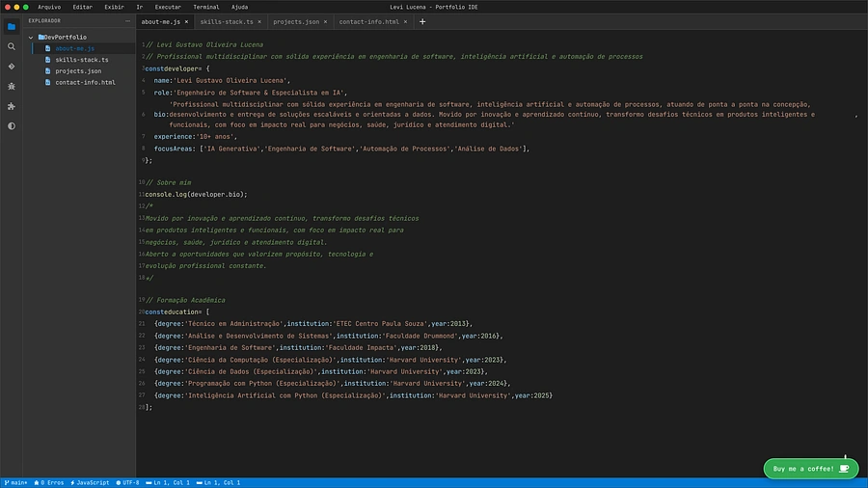The image size is (868, 488).
Task: Click the UTF-8 encoding in status bar
Action: [129, 482]
